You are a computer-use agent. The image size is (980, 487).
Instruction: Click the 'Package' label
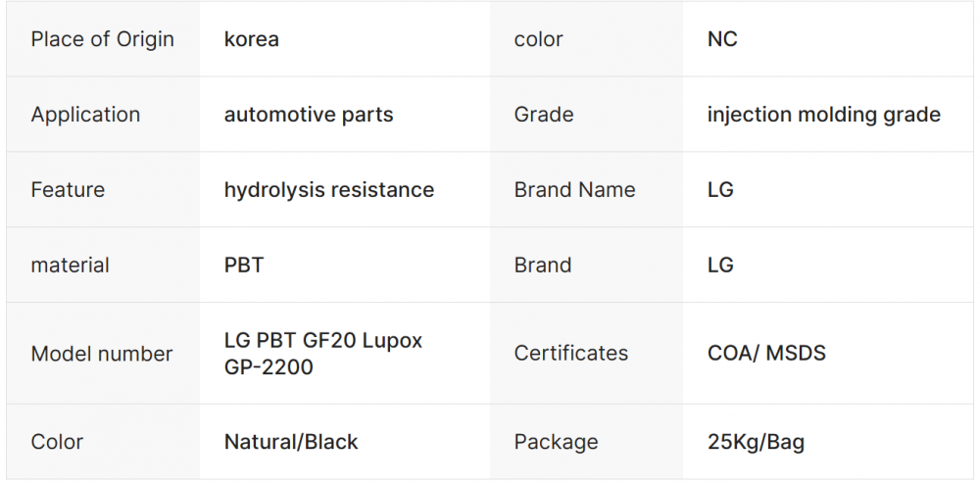(556, 442)
